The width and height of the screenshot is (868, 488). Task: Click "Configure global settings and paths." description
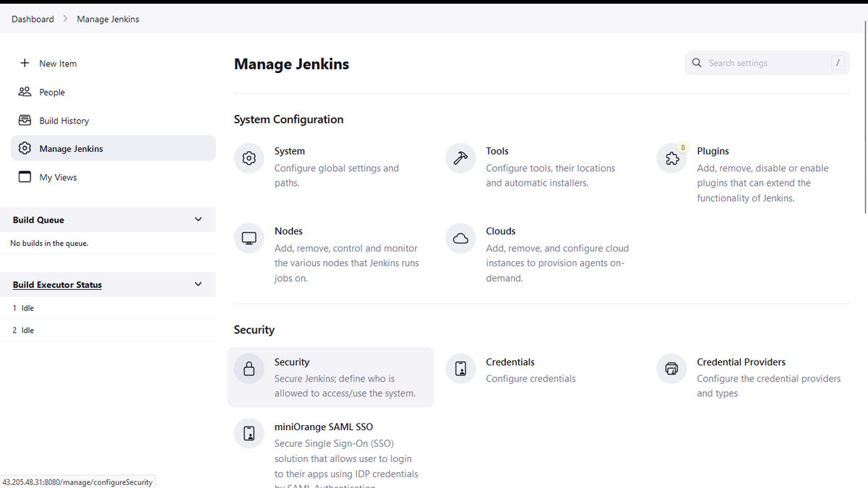click(x=337, y=176)
